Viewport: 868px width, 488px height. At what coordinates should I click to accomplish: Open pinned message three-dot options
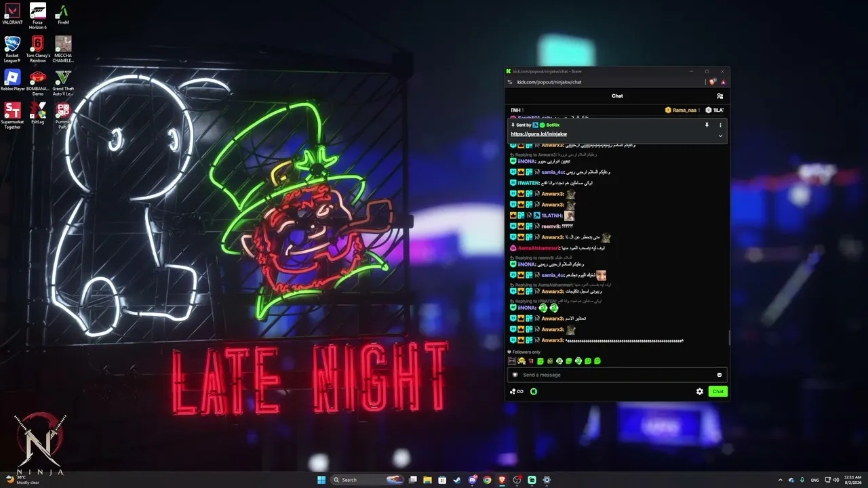pos(720,125)
